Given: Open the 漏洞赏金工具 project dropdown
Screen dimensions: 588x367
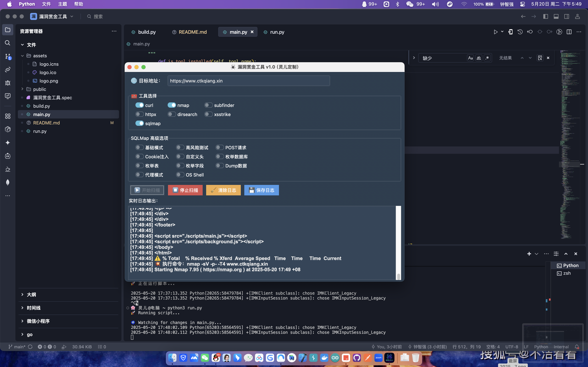Looking at the screenshot, I should 72,16.
